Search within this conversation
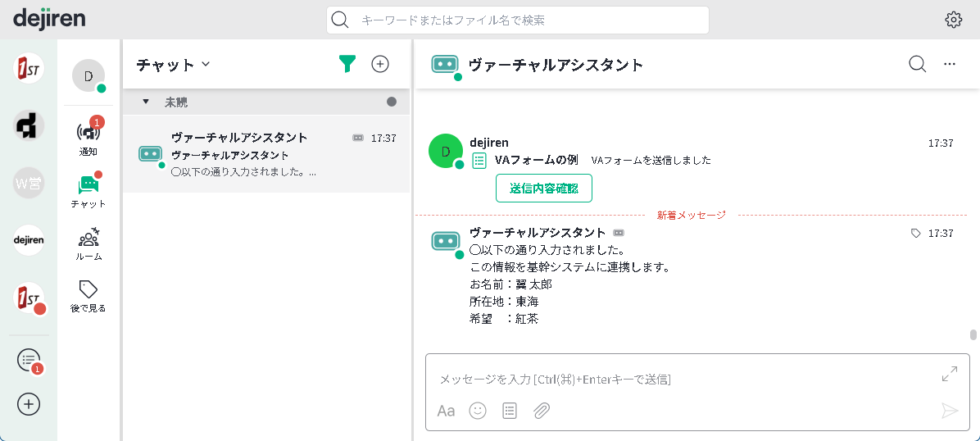 click(x=917, y=64)
